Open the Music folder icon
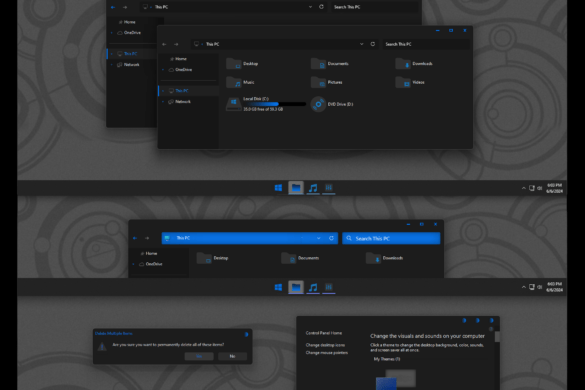This screenshot has width=585, height=390. [234, 82]
